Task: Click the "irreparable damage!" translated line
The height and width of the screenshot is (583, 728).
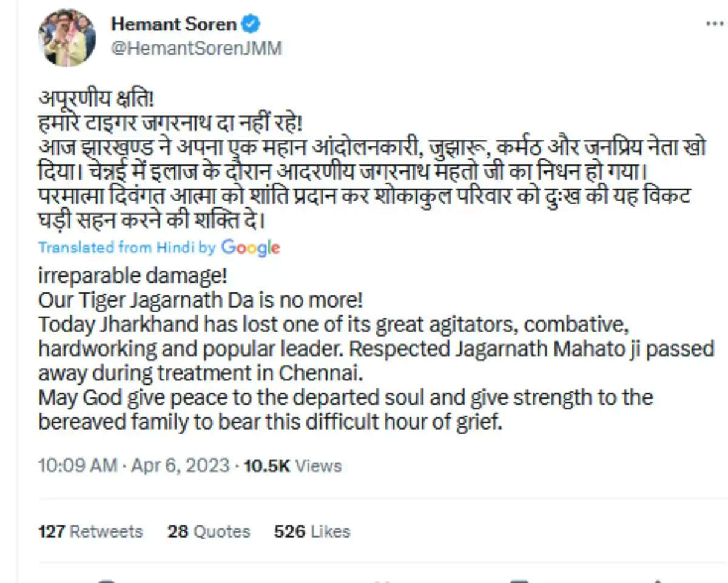Action: [x=132, y=276]
